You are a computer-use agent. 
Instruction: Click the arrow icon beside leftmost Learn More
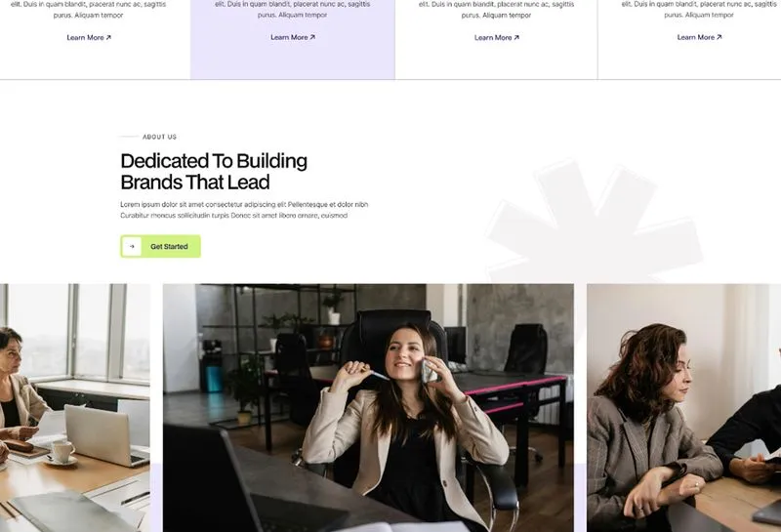click(x=108, y=37)
